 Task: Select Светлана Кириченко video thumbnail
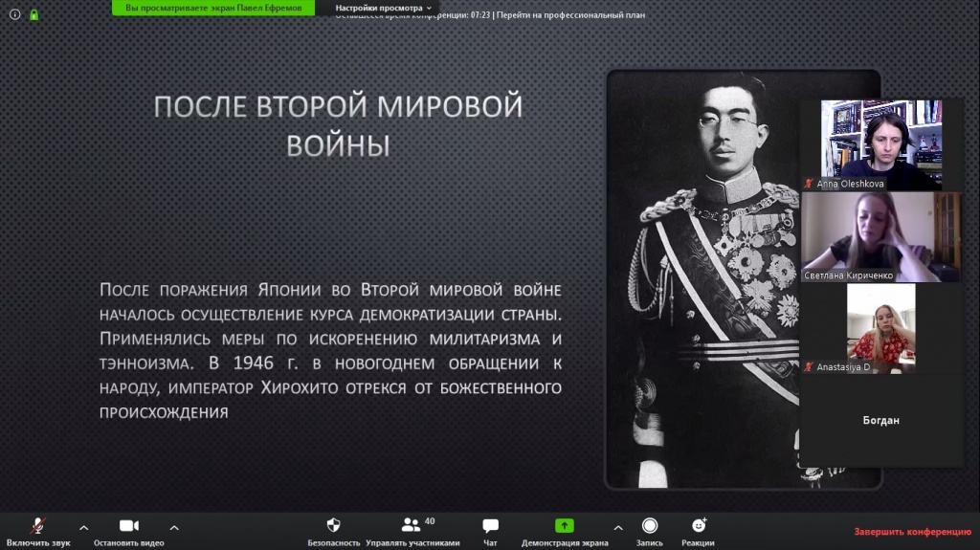(880, 237)
